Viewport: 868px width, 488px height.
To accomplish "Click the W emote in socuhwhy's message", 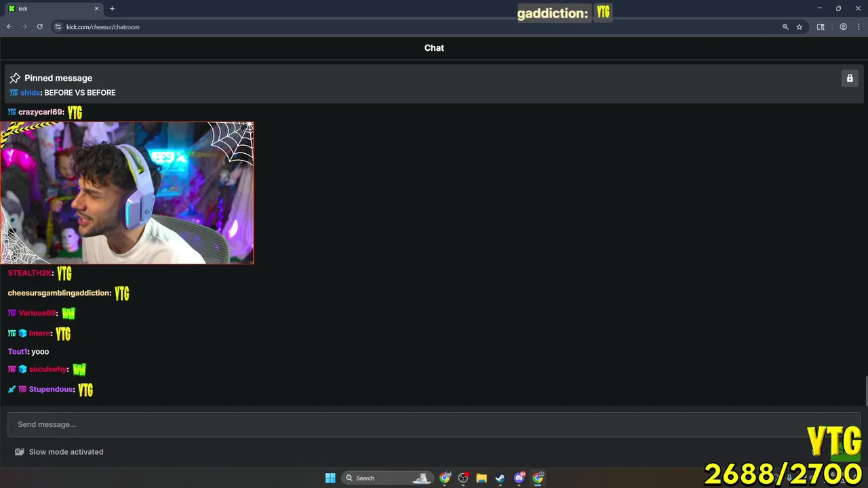I will pyautogui.click(x=79, y=369).
